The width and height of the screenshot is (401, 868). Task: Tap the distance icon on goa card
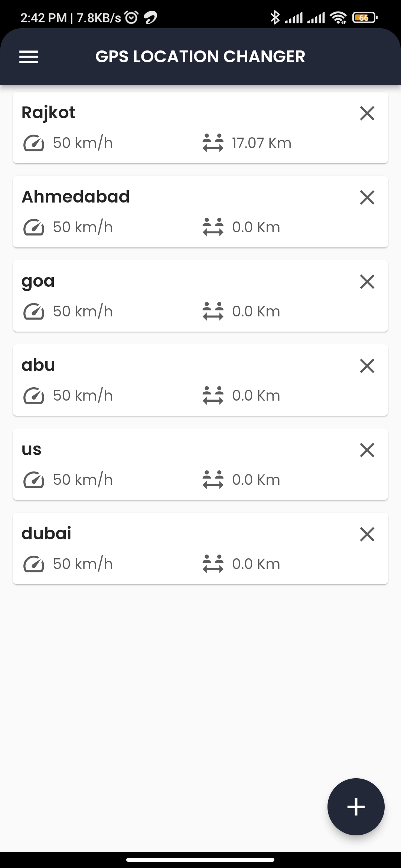click(x=213, y=311)
